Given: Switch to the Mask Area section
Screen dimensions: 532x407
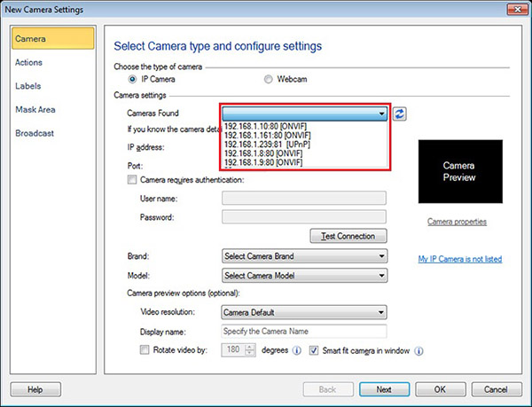Looking at the screenshot, I should click(35, 110).
